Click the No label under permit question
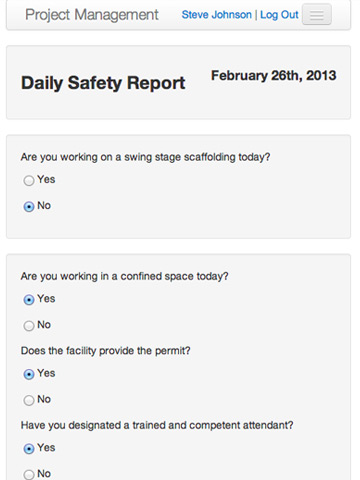 point(44,399)
